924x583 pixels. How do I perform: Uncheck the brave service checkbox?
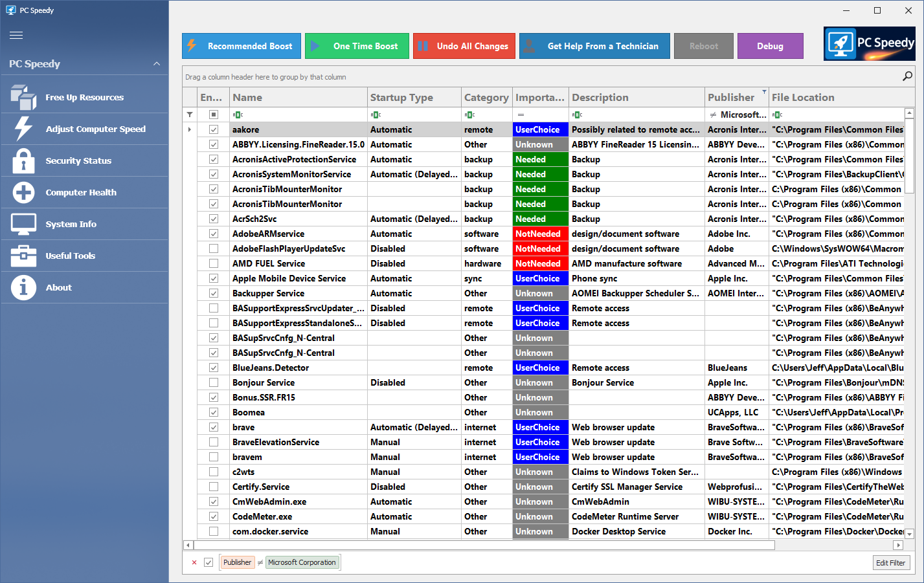point(214,427)
